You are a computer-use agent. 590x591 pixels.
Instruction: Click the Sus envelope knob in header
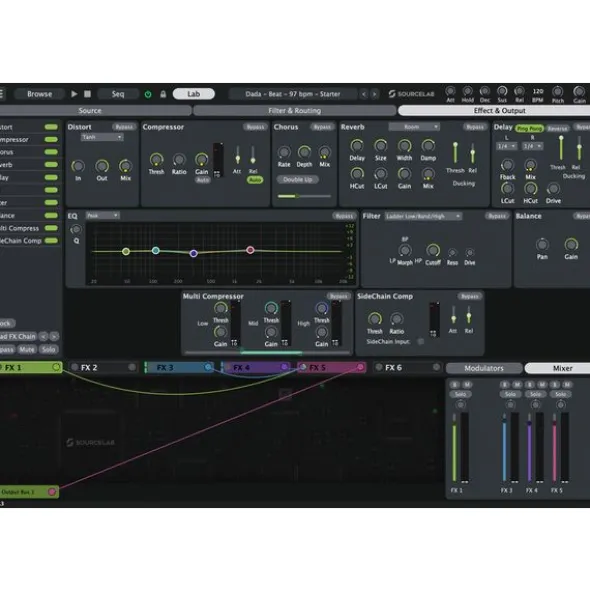(x=502, y=91)
